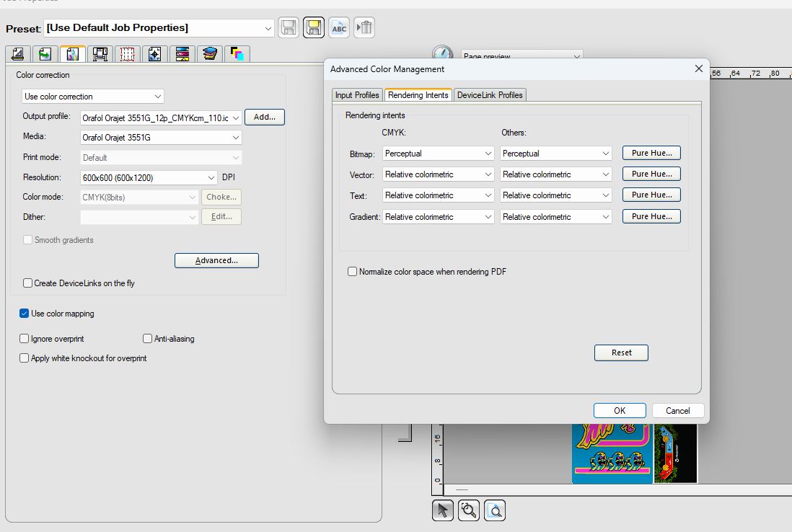Click the Choke... button
Viewport: 792px width, 532px height.
221,197
